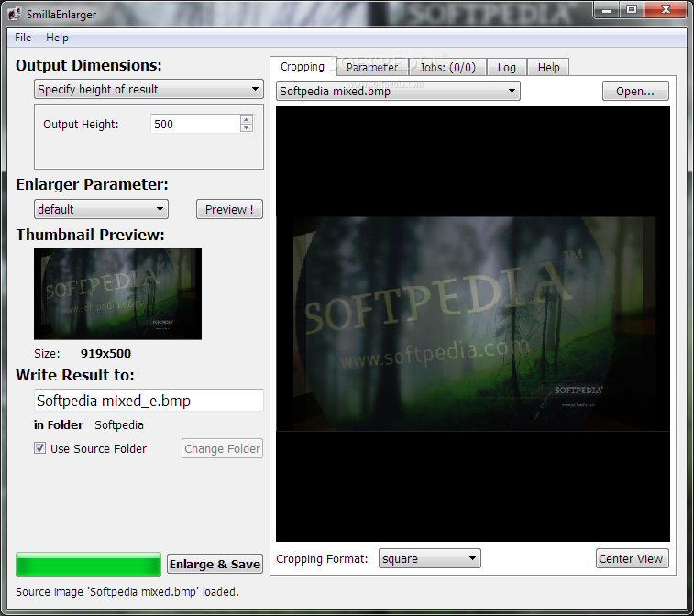
Task: Click the 'Softpedia' folder name text
Action: (x=119, y=424)
